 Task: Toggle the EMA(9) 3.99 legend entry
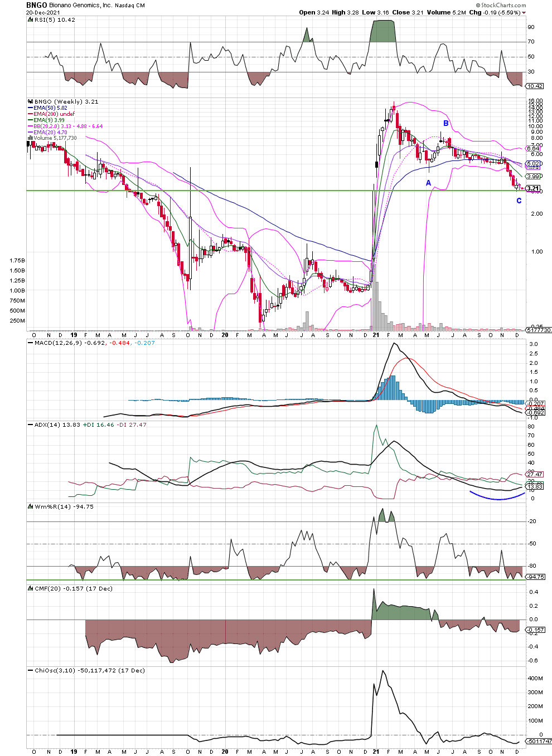click(49, 120)
